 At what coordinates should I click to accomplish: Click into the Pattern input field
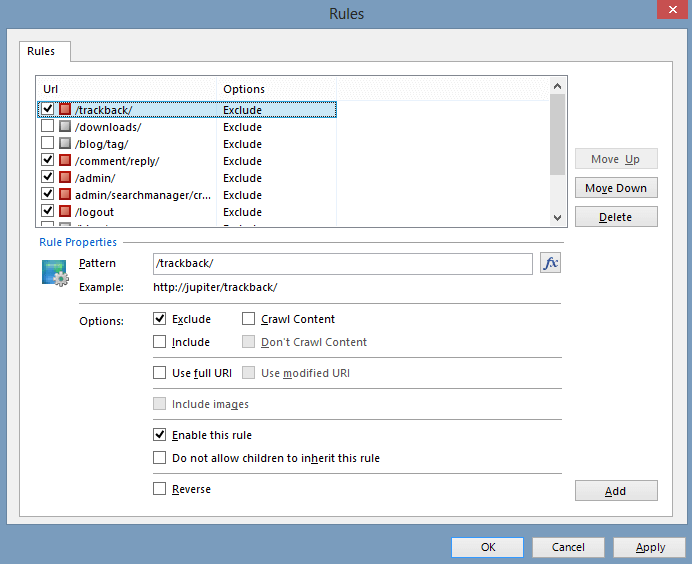[x=343, y=263]
